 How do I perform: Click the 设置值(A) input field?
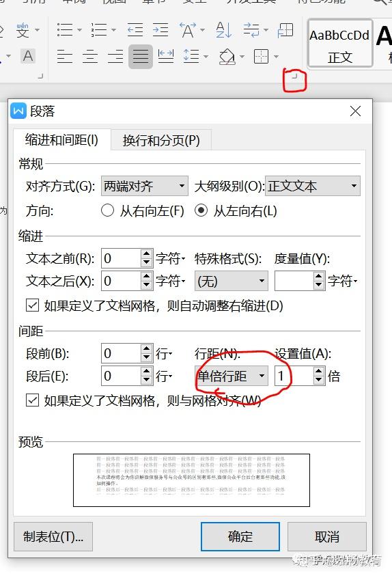pos(294,376)
